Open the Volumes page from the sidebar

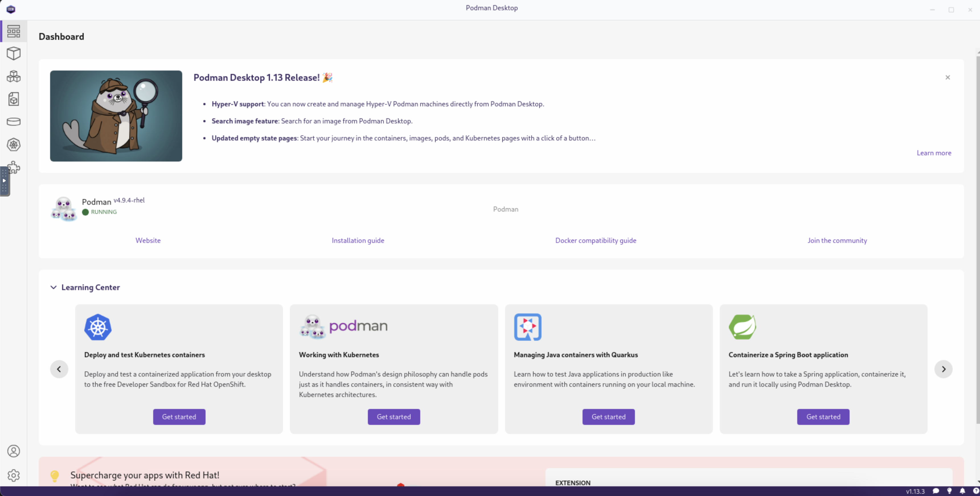tap(14, 122)
